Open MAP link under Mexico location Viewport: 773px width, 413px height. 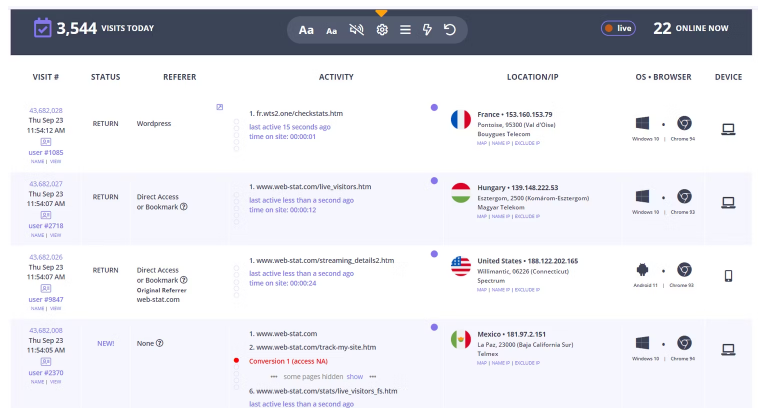[x=482, y=363]
